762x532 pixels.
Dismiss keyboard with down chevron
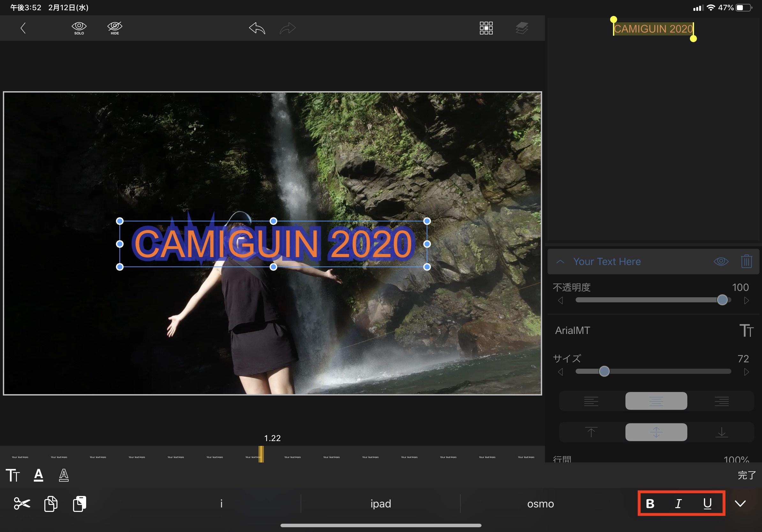click(740, 504)
